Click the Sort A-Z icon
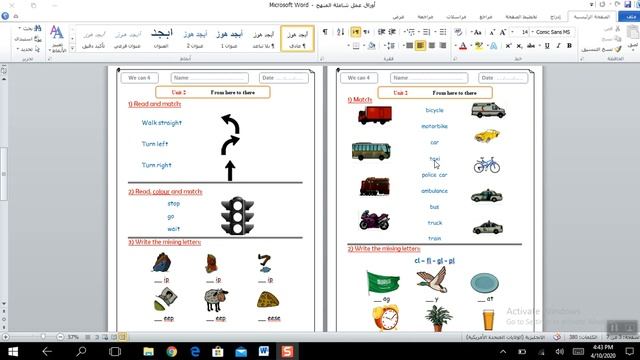This screenshot has width=640, height=360. pos(340,32)
